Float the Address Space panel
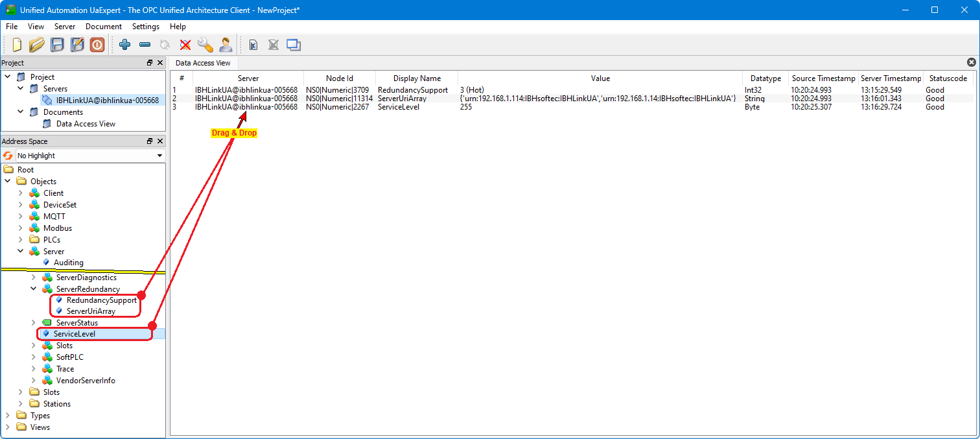Screen dimensions: 980x439 (150, 141)
